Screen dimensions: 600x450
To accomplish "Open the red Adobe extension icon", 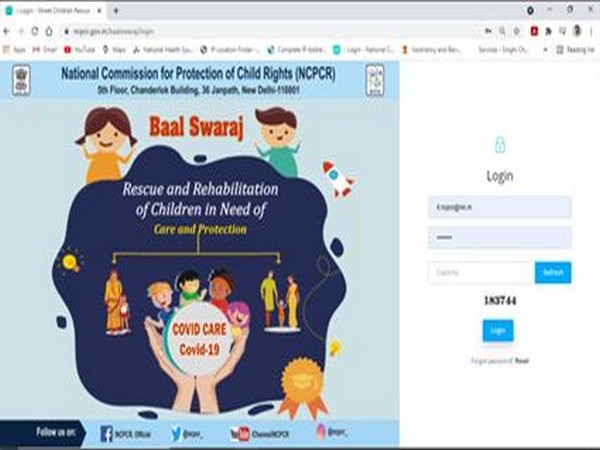I will (x=534, y=31).
